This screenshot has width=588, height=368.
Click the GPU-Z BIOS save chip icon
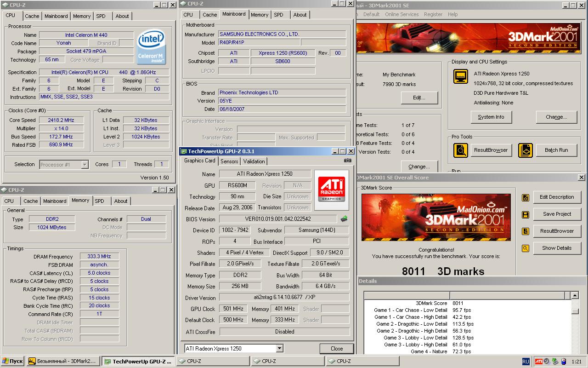[344, 219]
